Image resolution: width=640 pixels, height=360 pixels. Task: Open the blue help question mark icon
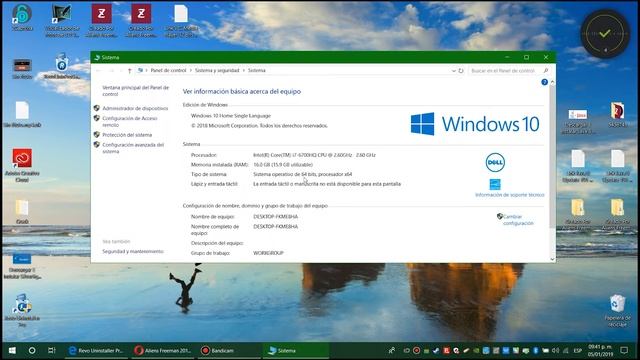pos(544,82)
